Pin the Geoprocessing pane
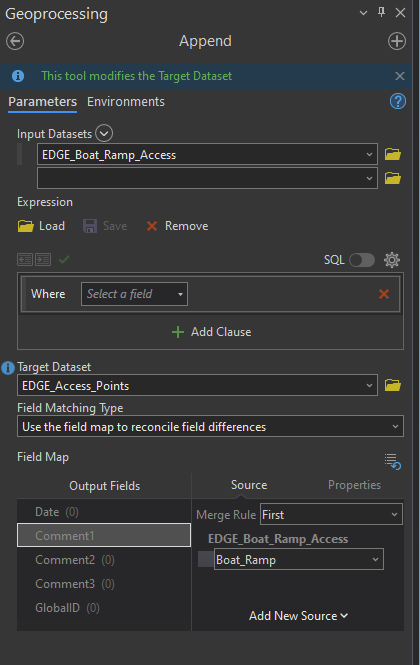 point(381,12)
